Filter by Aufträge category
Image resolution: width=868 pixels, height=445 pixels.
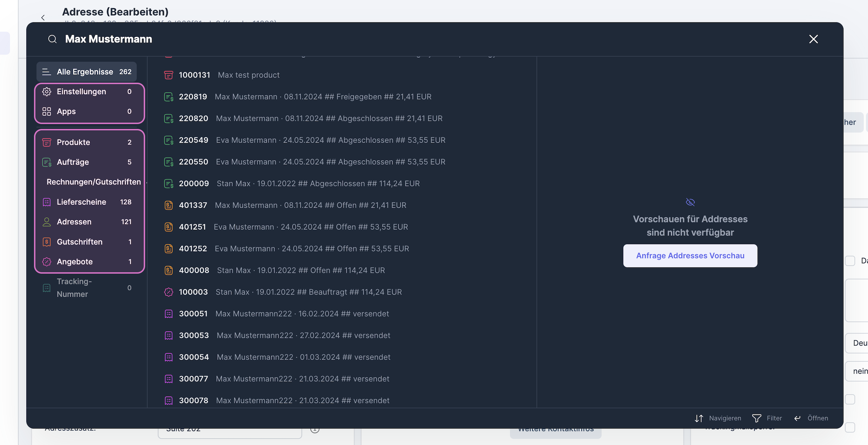[x=73, y=162]
